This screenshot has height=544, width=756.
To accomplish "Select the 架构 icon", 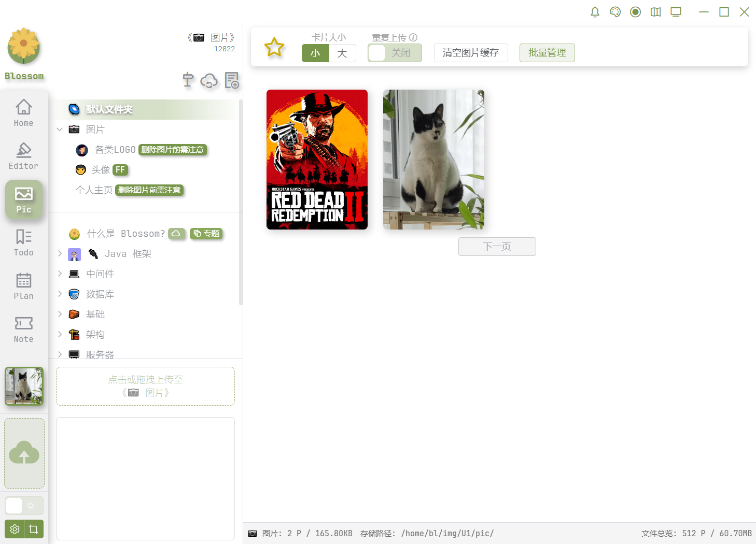I will click(74, 335).
